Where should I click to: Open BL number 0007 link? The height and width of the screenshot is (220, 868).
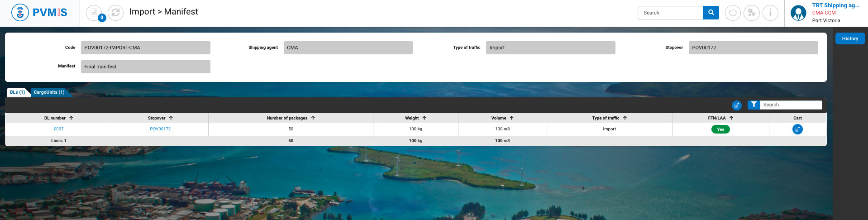click(59, 129)
